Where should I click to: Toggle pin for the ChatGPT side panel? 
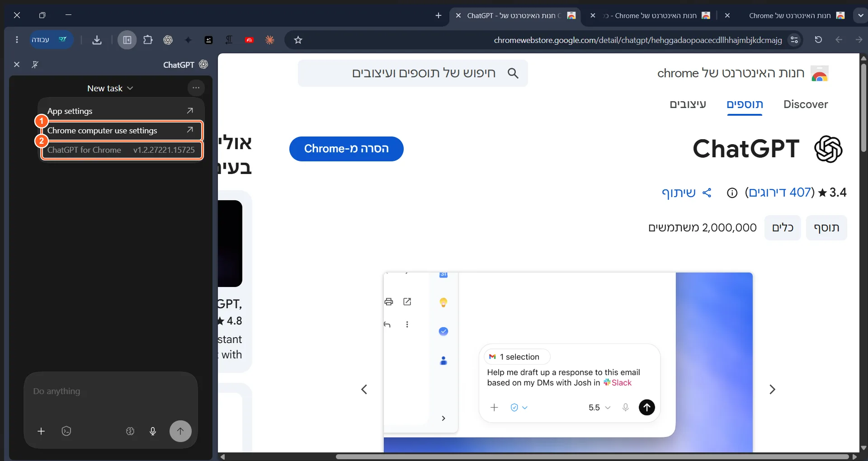(35, 65)
